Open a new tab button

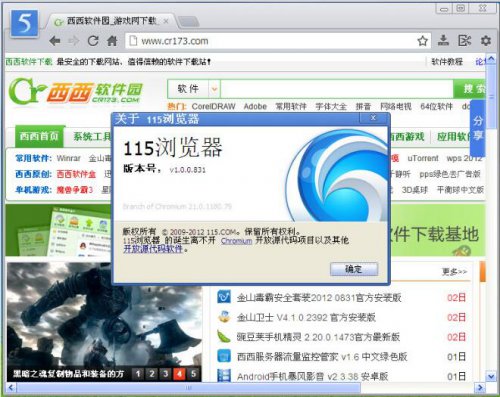tap(189, 22)
